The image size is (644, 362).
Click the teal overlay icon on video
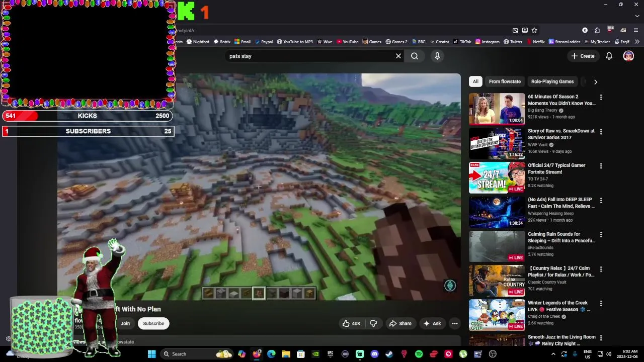click(x=450, y=286)
